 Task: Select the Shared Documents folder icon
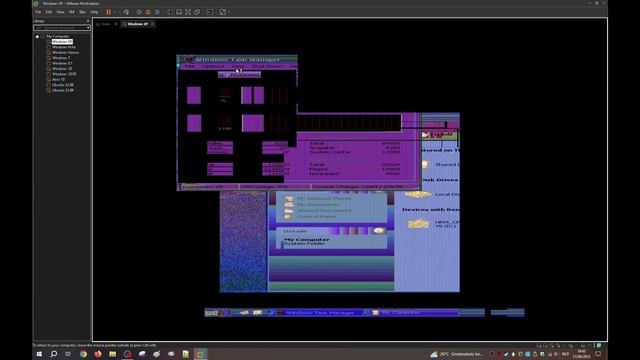(x=425, y=164)
